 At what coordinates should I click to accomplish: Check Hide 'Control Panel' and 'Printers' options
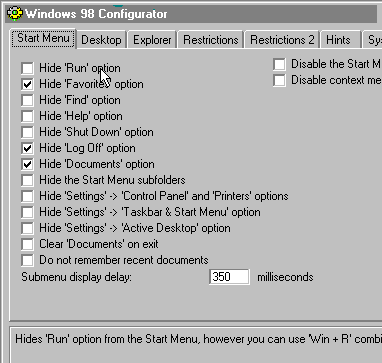[x=27, y=196]
